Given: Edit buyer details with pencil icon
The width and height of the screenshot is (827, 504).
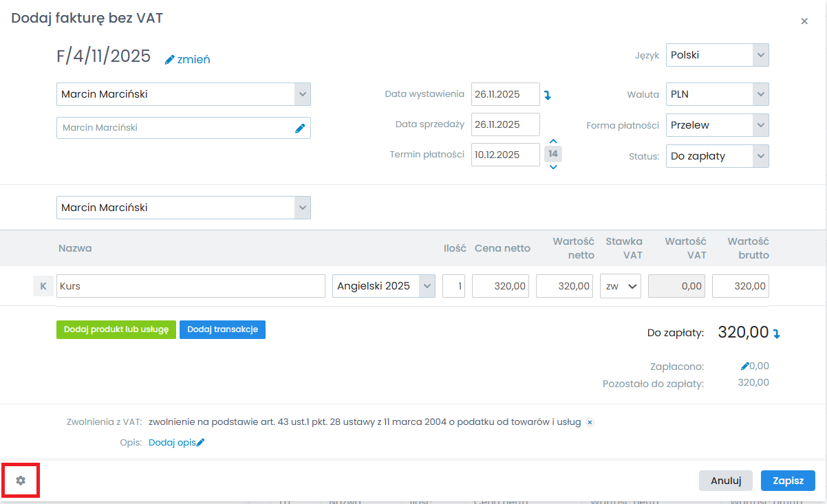Looking at the screenshot, I should coord(299,128).
